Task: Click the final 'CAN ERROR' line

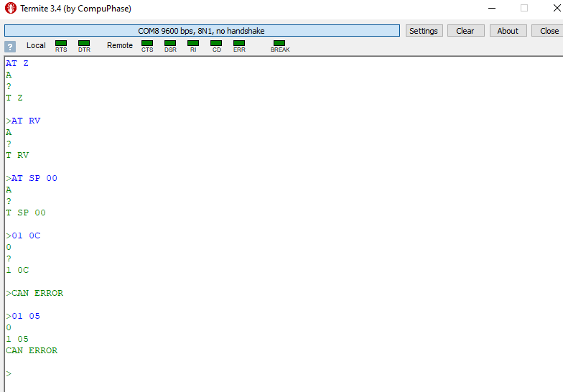Action: coord(32,350)
